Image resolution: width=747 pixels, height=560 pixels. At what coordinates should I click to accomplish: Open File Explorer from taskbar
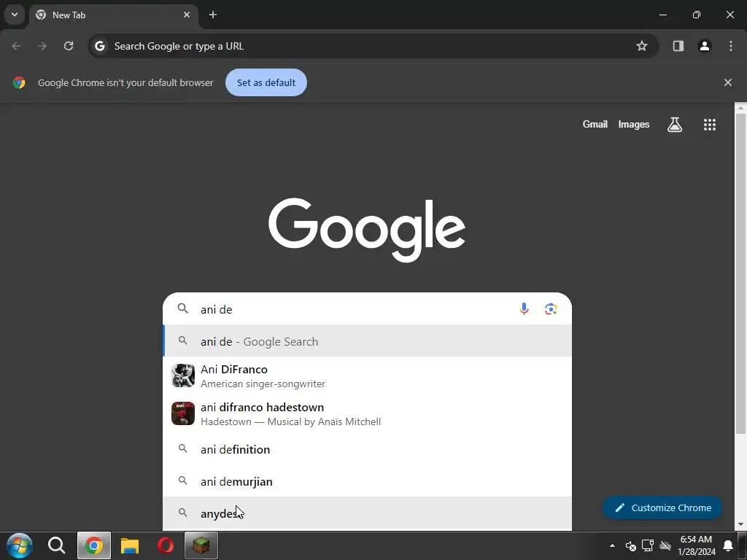[x=130, y=545]
